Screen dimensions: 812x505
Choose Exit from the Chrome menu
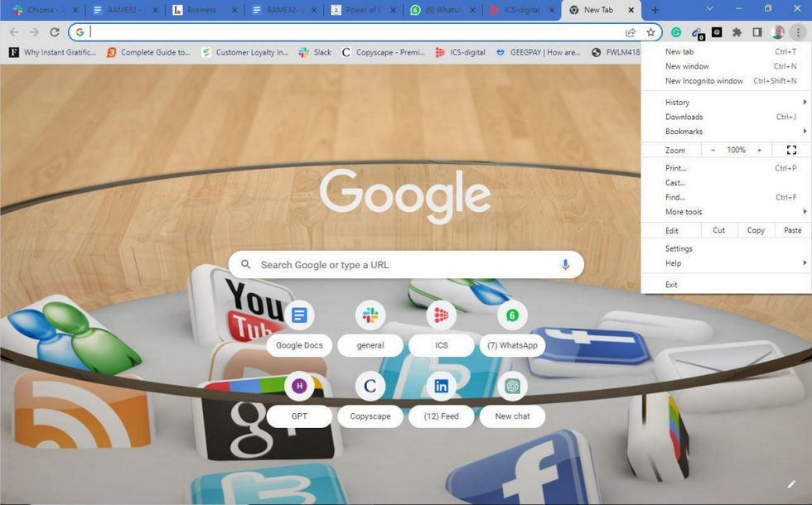[726, 285]
